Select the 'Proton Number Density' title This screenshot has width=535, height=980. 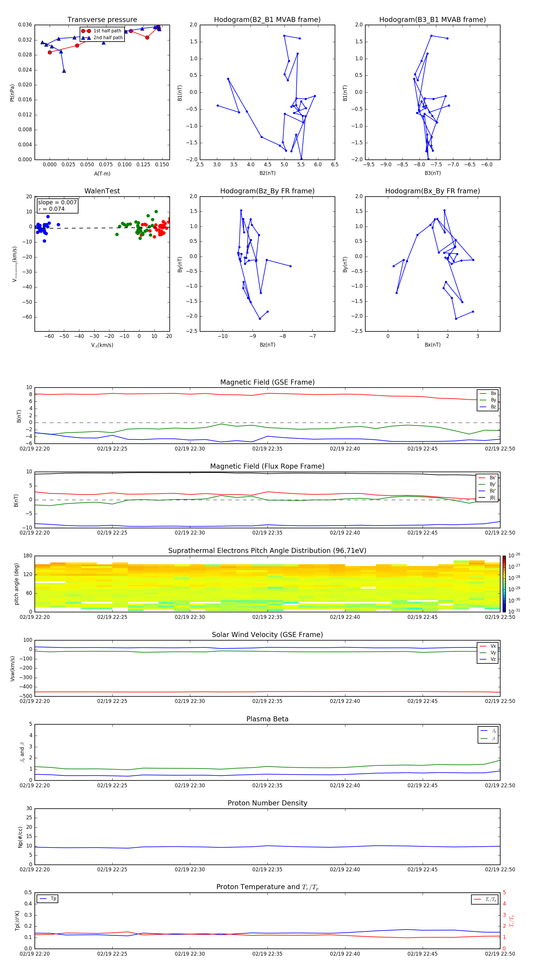267,803
